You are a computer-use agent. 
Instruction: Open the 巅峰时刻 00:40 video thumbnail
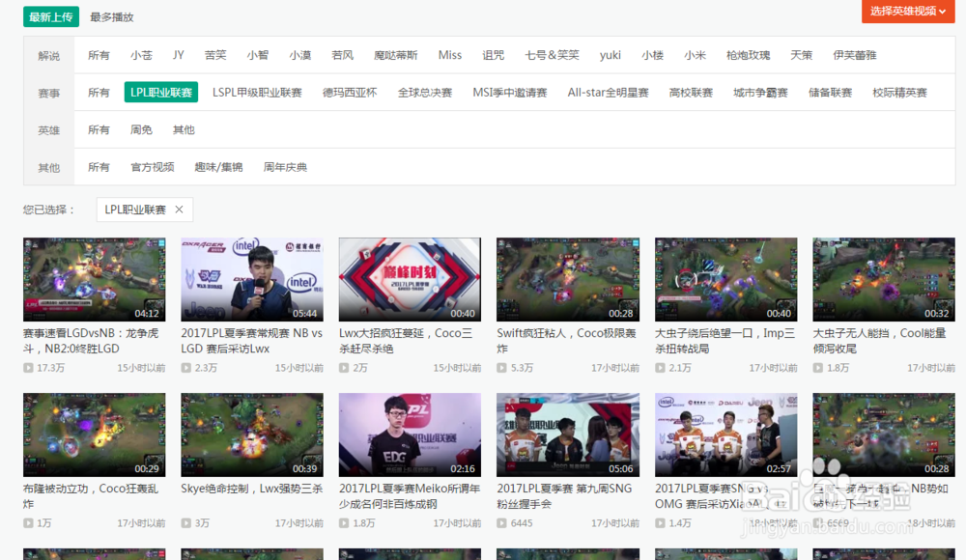coord(410,280)
